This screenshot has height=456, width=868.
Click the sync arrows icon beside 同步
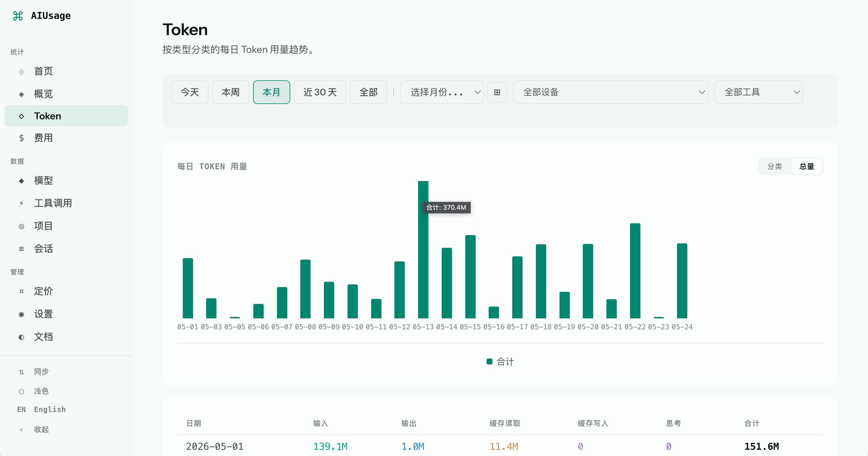pyautogui.click(x=21, y=372)
